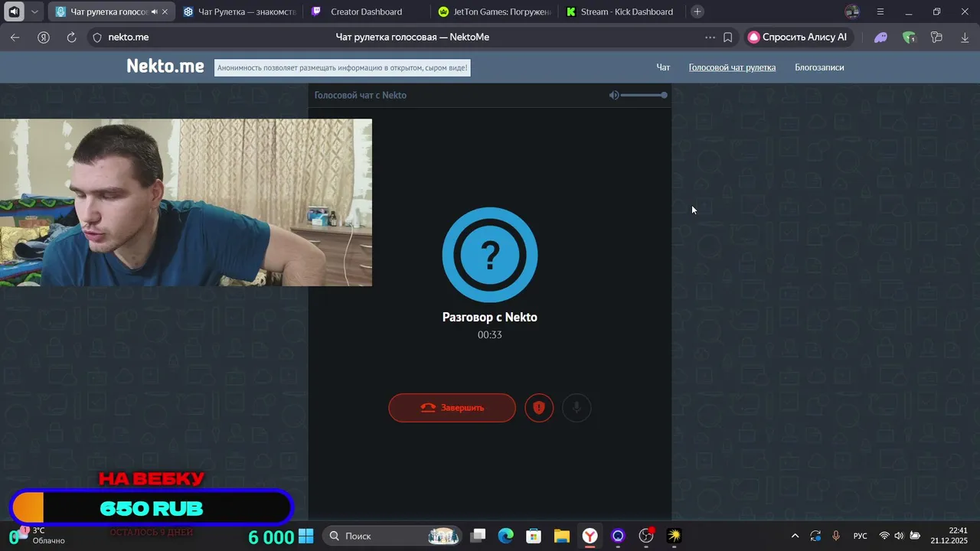This screenshot has width=980, height=551.
Task: Open network Wi-Fi quick settings
Action: [884, 536]
